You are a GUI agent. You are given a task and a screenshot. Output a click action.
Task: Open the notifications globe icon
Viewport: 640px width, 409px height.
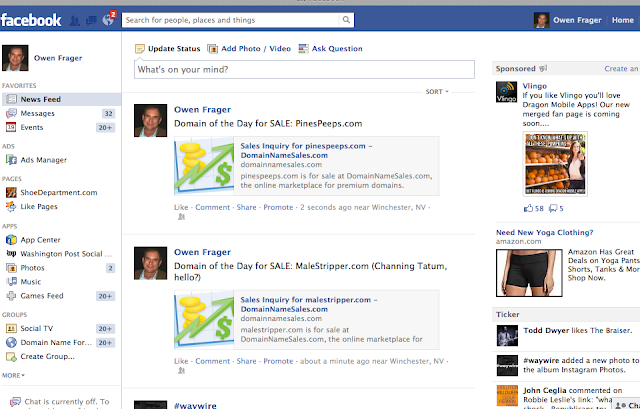pyautogui.click(x=108, y=20)
